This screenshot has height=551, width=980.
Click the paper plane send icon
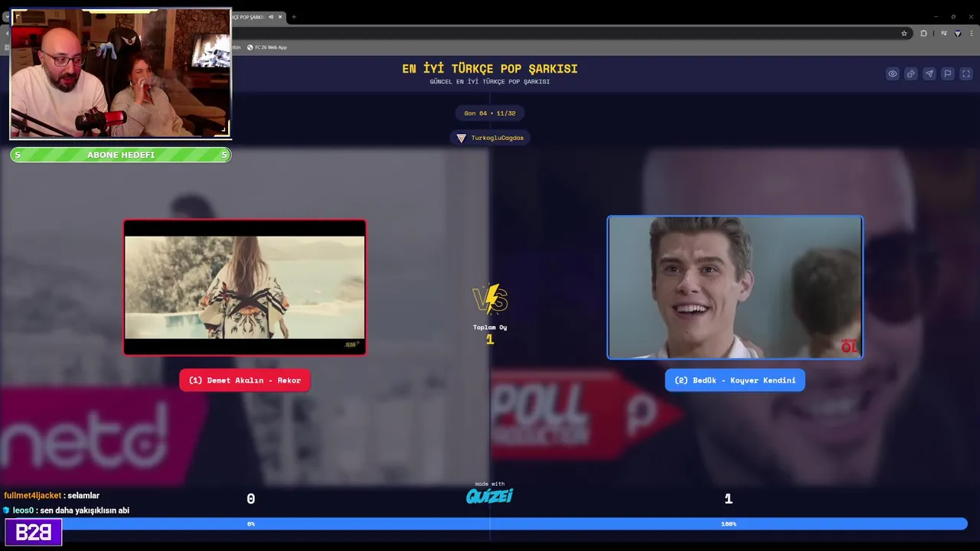click(929, 74)
